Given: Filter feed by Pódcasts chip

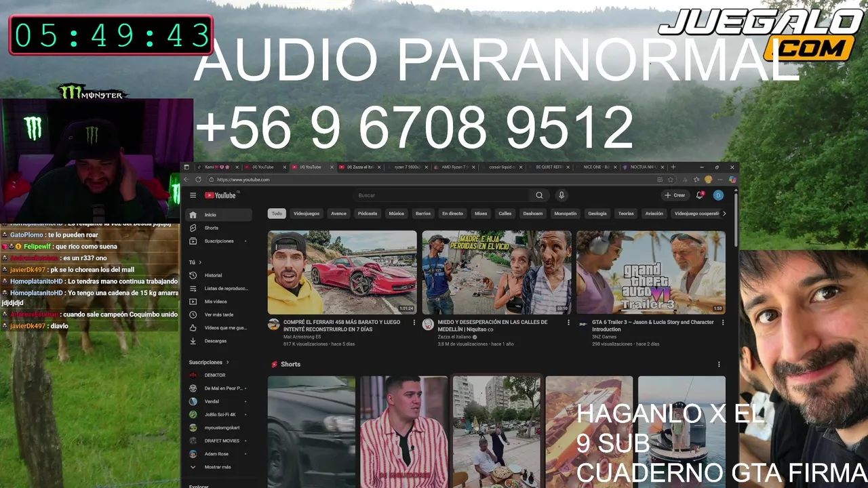Looking at the screenshot, I should click(368, 213).
